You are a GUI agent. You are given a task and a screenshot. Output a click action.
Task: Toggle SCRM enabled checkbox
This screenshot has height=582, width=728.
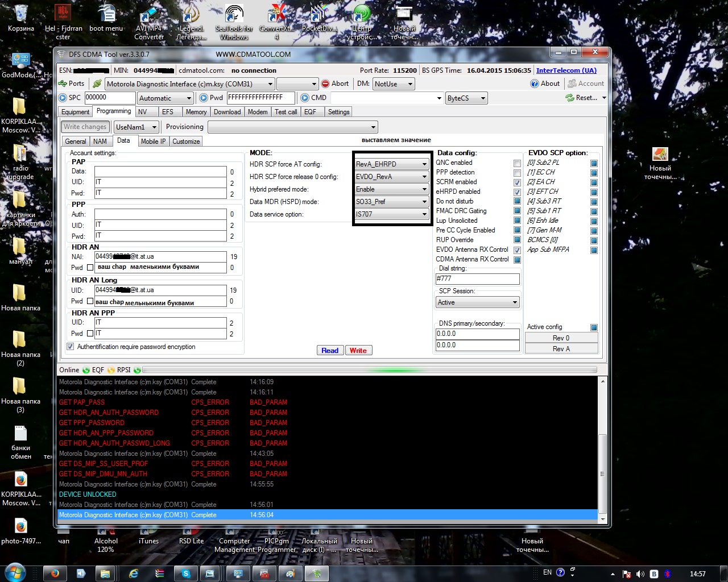tap(517, 182)
